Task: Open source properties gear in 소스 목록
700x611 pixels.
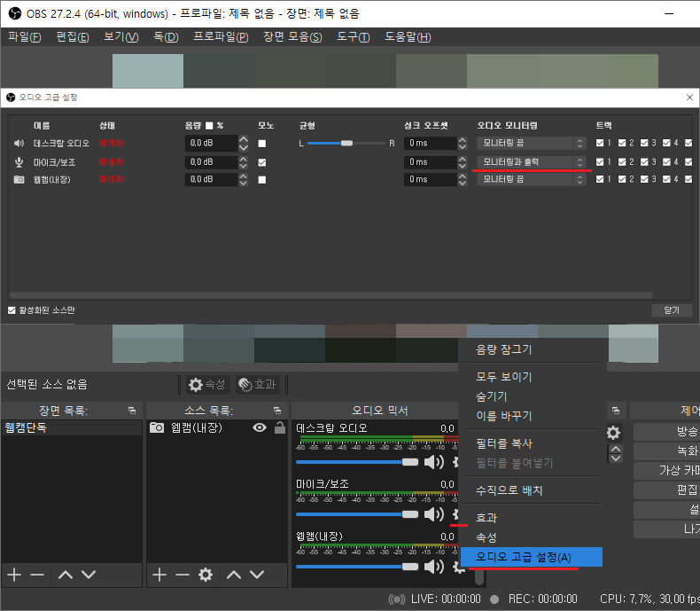Action: pyautogui.click(x=206, y=575)
